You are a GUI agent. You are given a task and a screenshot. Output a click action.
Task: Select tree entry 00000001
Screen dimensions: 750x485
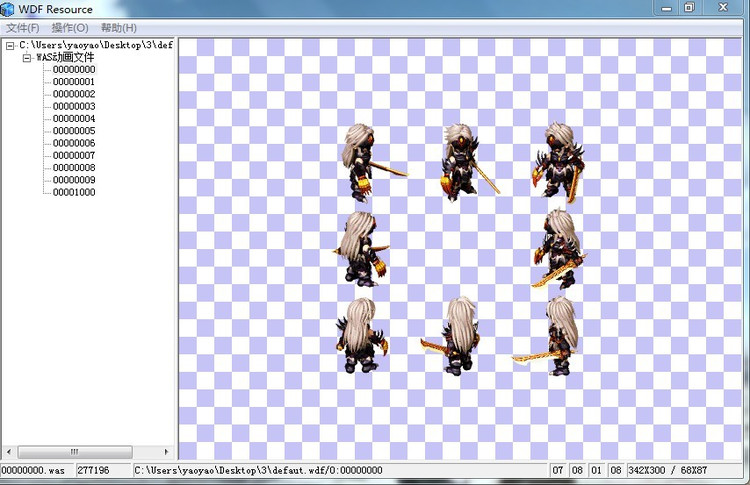(x=74, y=82)
